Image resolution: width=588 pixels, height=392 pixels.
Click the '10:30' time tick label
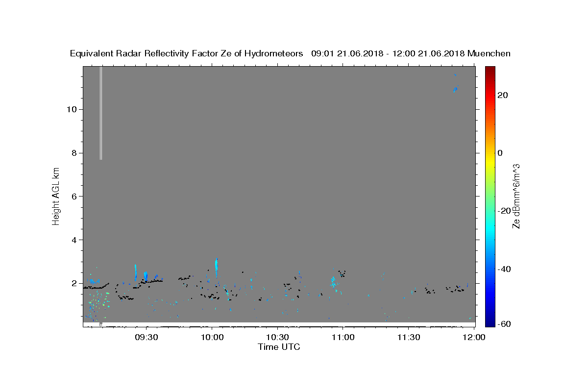[278, 337]
